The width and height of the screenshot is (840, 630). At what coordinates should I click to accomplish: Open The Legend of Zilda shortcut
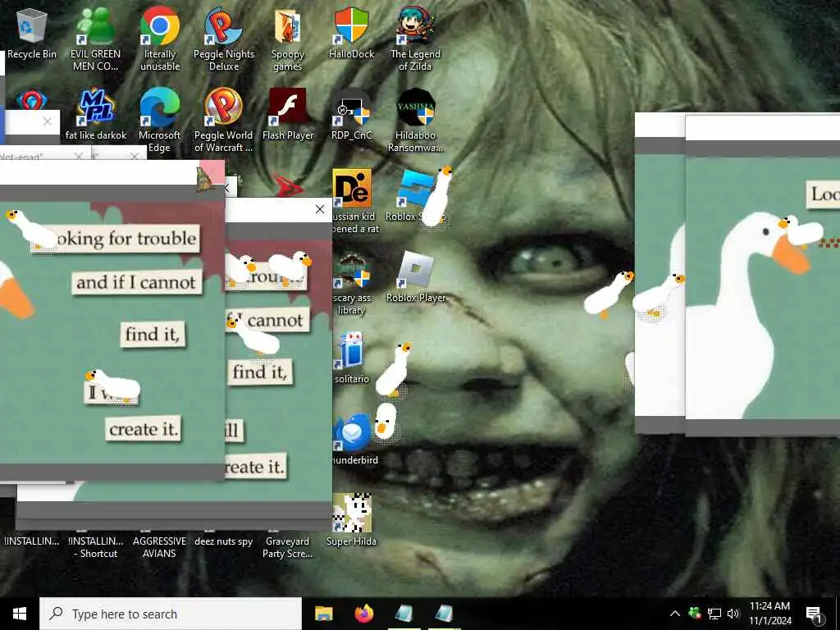pyautogui.click(x=415, y=39)
